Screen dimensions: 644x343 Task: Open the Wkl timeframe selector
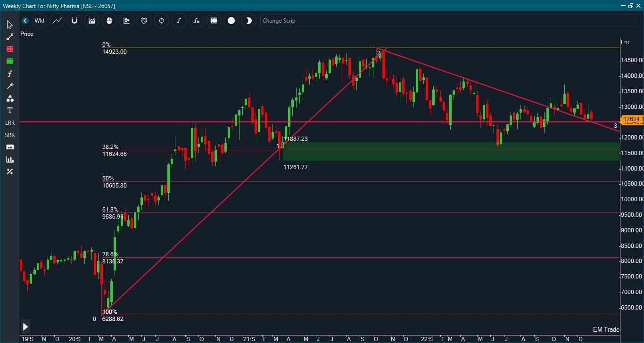[x=39, y=21]
